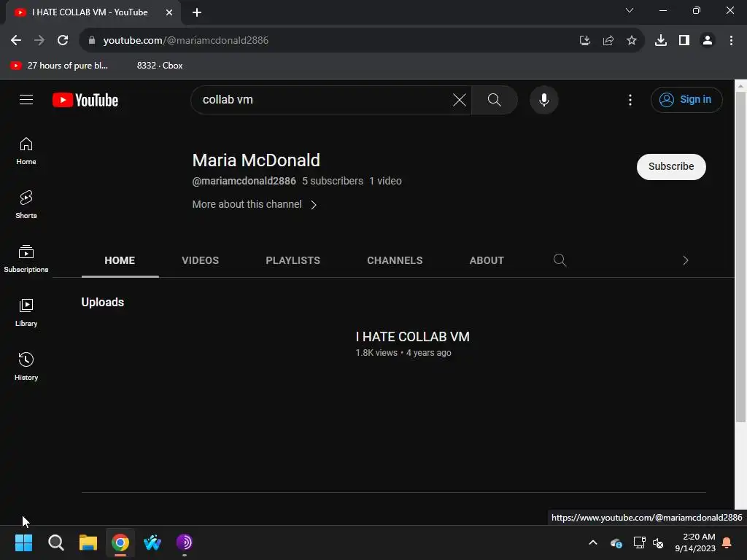Viewport: 747px width, 560px height.
Task: Open a new browser tab
Action: coord(197,12)
